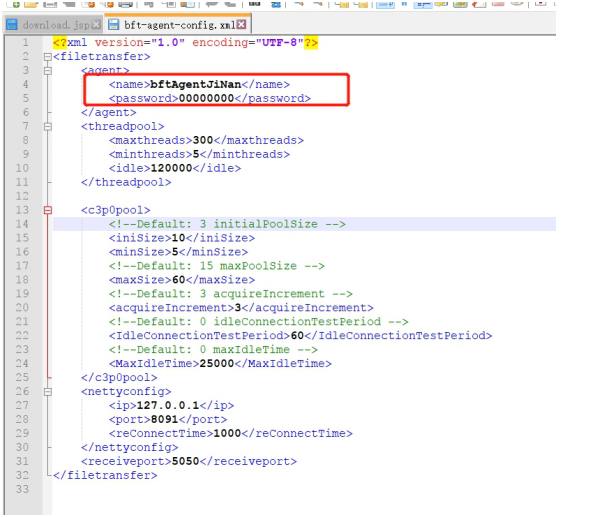Close the download.jsp tab
The width and height of the screenshot is (595, 517).
(97, 25)
